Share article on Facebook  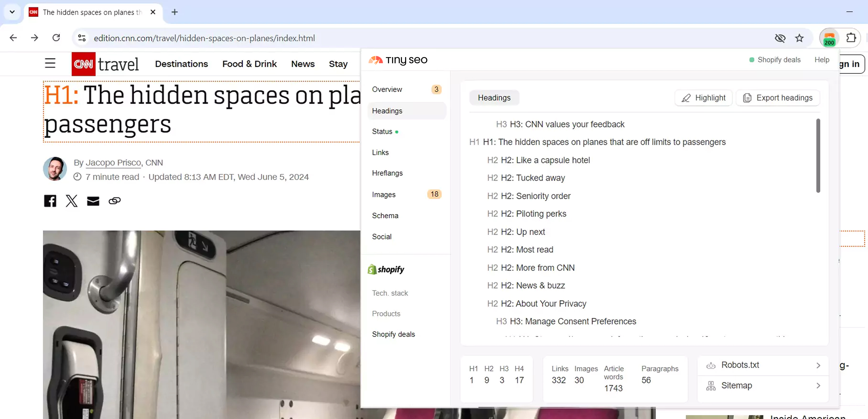50,201
